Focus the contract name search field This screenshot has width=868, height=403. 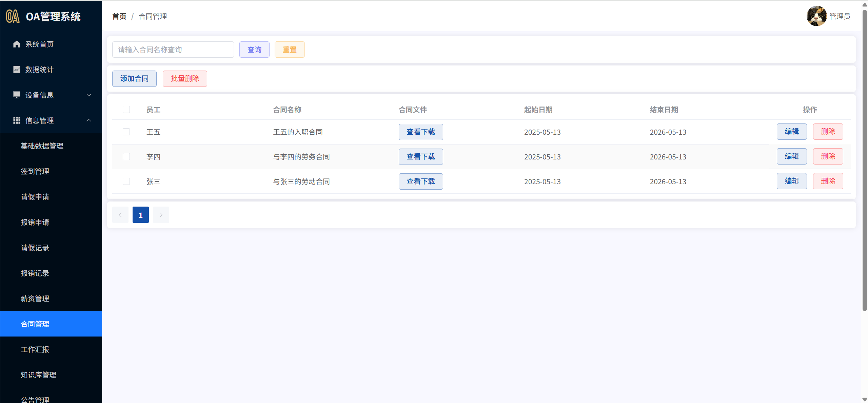173,50
